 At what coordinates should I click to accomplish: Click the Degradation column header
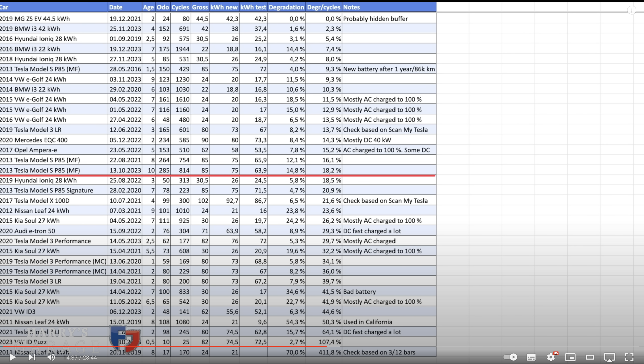pos(286,7)
